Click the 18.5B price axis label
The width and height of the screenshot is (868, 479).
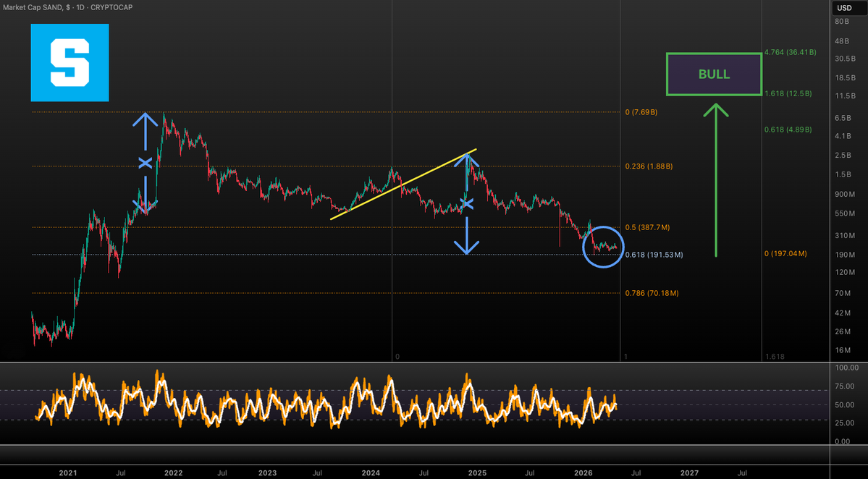(845, 78)
